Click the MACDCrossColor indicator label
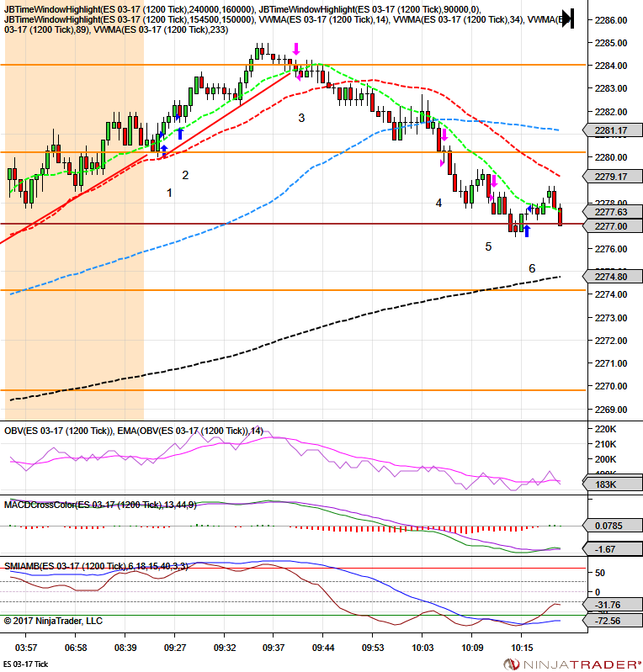643x672 pixels. (100, 505)
